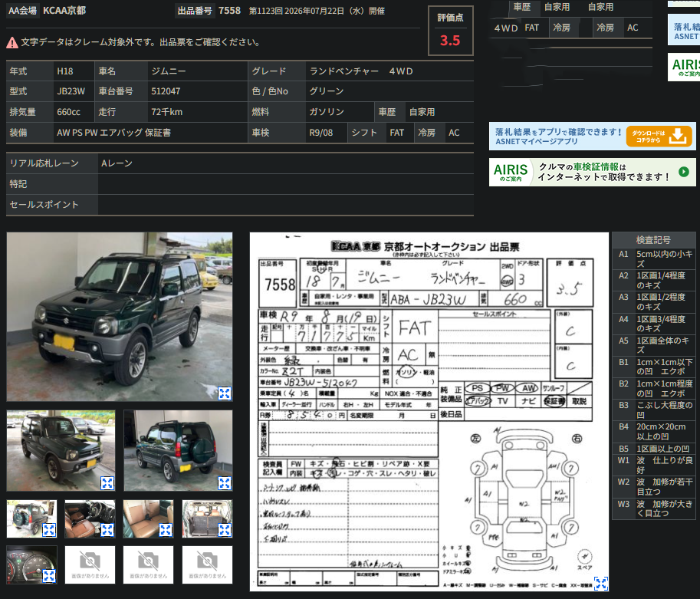
Task: Expand the front-left side thumbnail photo
Action: (x=107, y=483)
